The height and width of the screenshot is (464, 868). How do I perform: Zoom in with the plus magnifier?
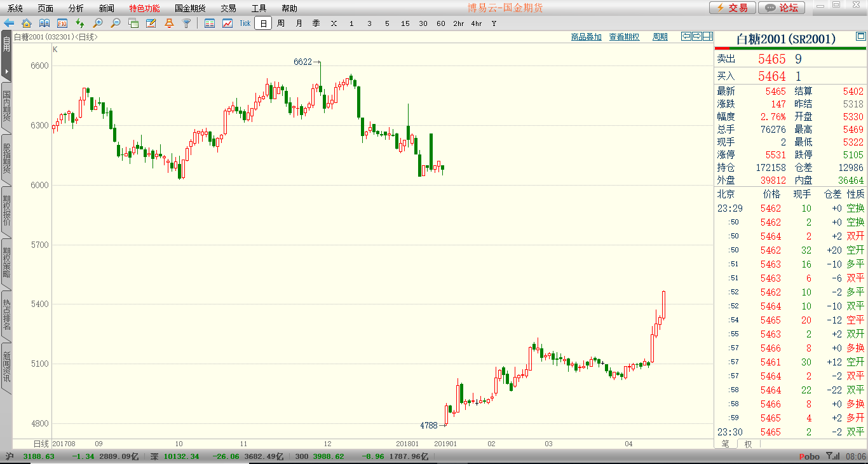(x=98, y=24)
